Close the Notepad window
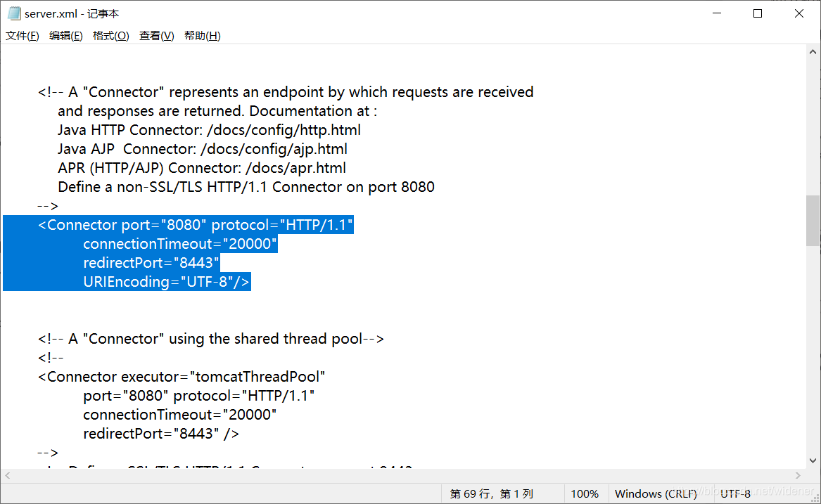Viewport: 821px width, 504px height. point(799,13)
